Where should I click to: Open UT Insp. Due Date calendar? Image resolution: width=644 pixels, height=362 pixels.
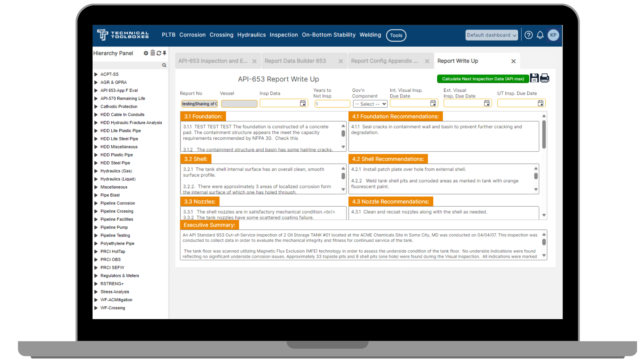click(540, 103)
